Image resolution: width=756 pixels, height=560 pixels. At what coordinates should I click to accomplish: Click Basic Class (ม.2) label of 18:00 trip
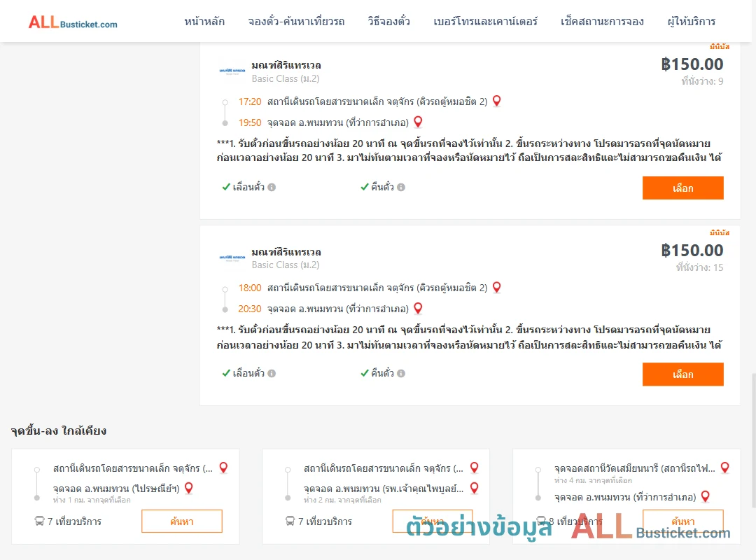click(x=286, y=265)
